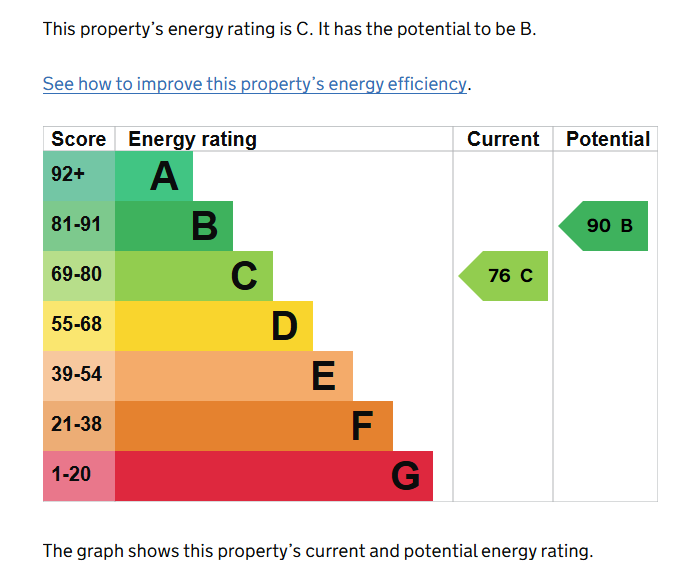Click the 1-20 score cell
674x570 pixels.
tap(79, 476)
